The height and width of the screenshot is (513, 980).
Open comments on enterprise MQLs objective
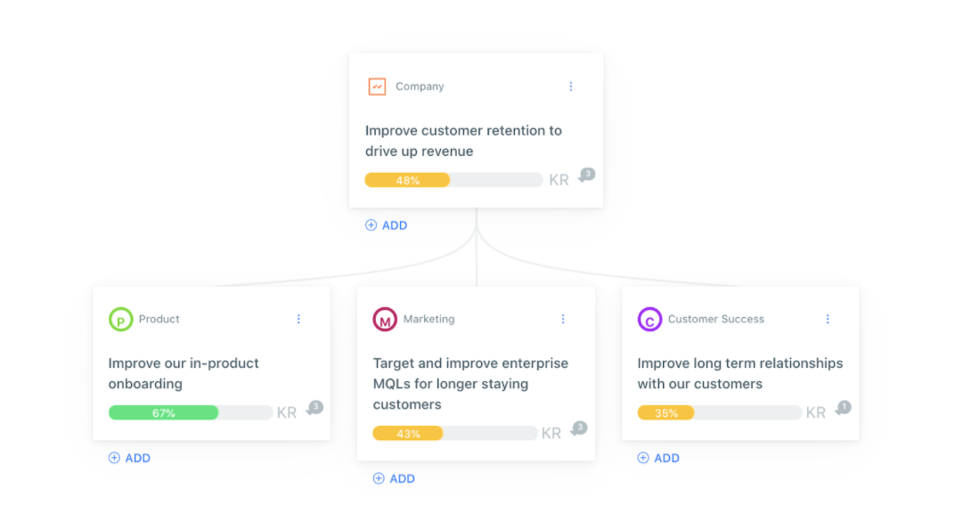point(579,428)
